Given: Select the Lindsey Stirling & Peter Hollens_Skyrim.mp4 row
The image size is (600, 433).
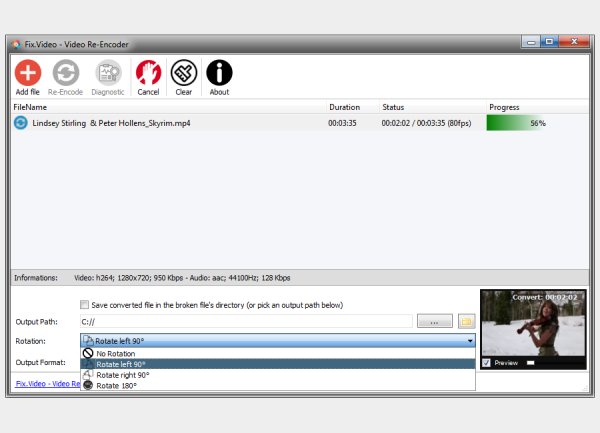Looking at the screenshot, I should [x=300, y=123].
